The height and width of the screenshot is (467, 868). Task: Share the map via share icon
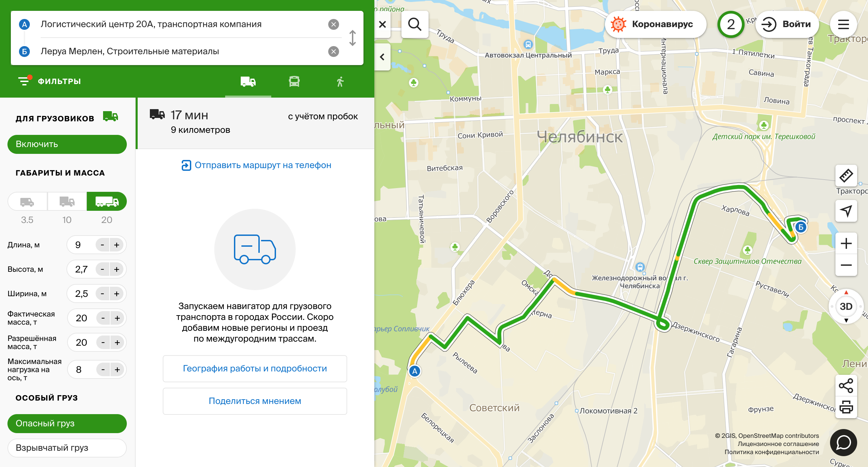tap(846, 386)
